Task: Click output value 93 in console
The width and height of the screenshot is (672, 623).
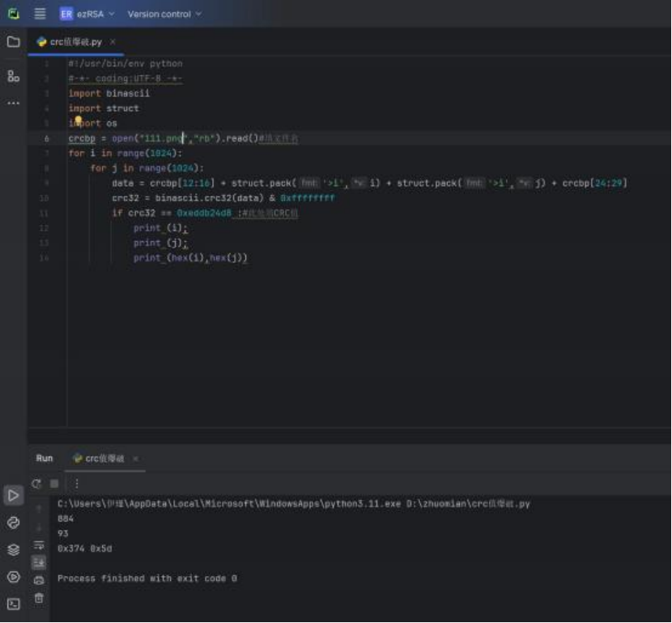Action: point(63,534)
